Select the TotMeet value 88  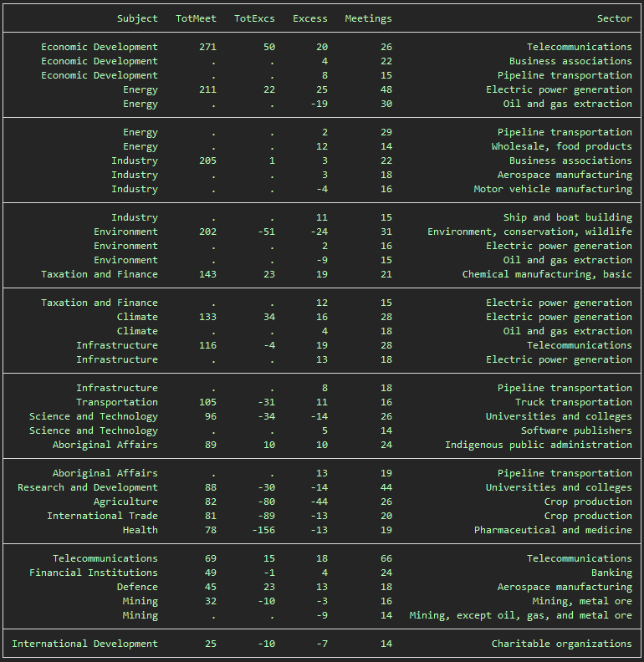211,487
